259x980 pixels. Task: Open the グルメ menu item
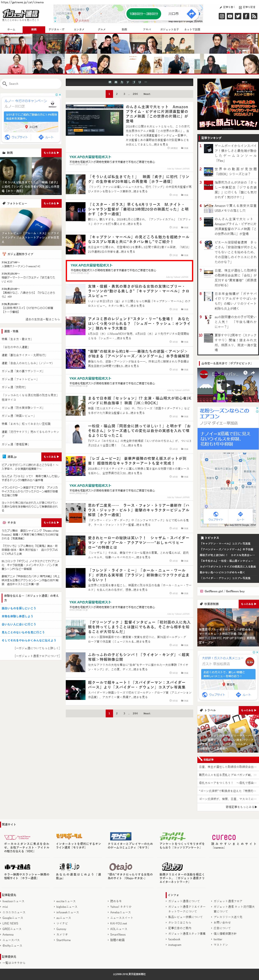tap(102, 29)
